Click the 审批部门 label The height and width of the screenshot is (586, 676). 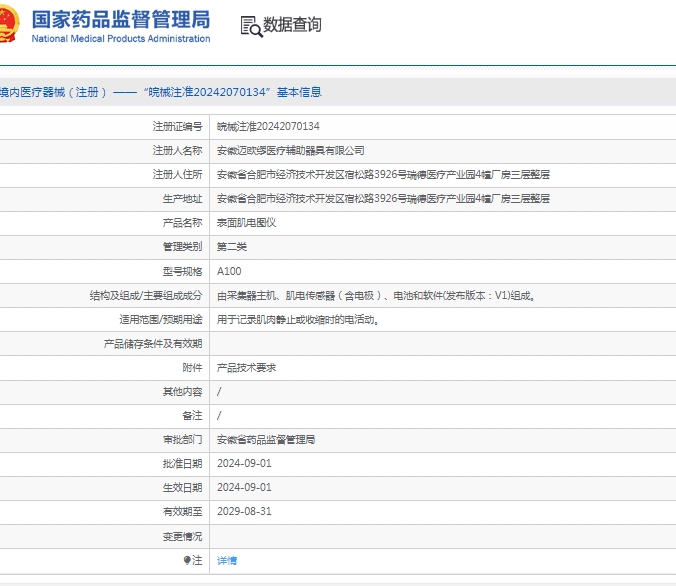pos(182,440)
